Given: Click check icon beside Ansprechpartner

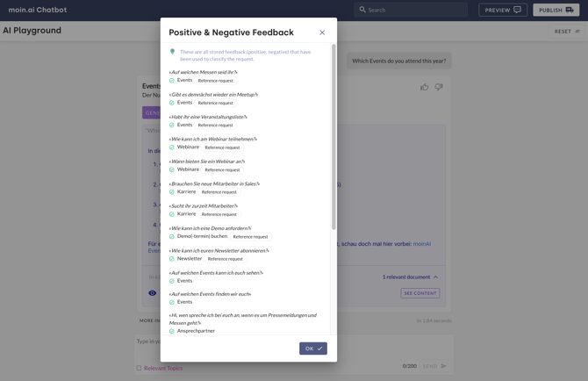Looking at the screenshot, I should click(x=172, y=331).
